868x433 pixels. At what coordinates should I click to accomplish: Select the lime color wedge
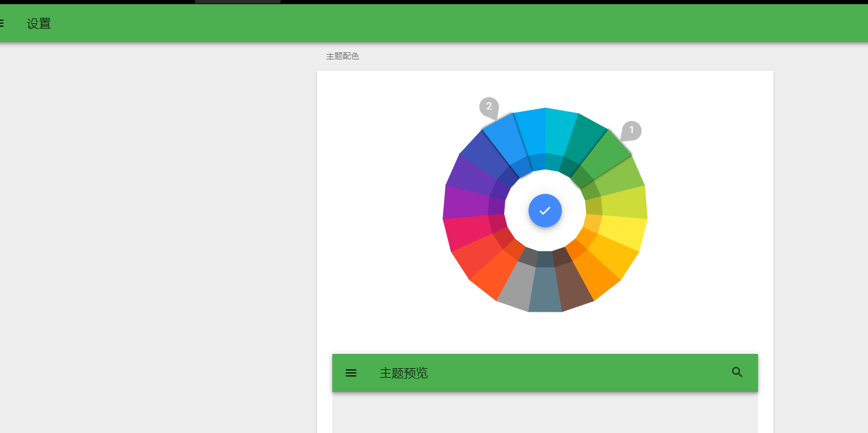621,202
